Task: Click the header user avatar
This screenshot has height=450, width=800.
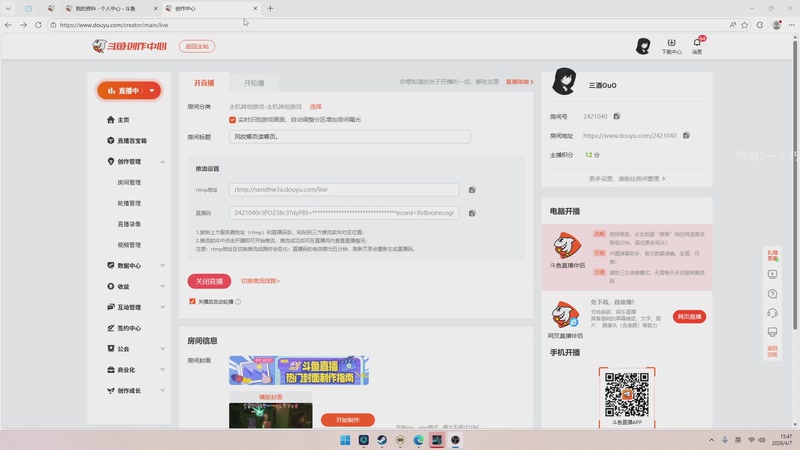Action: 643,46
